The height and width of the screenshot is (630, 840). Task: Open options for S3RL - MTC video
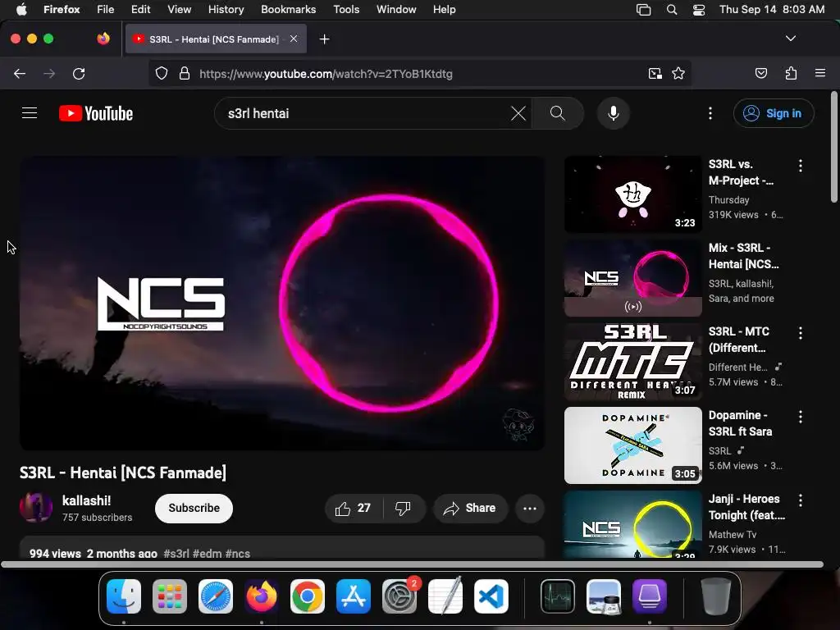801,333
